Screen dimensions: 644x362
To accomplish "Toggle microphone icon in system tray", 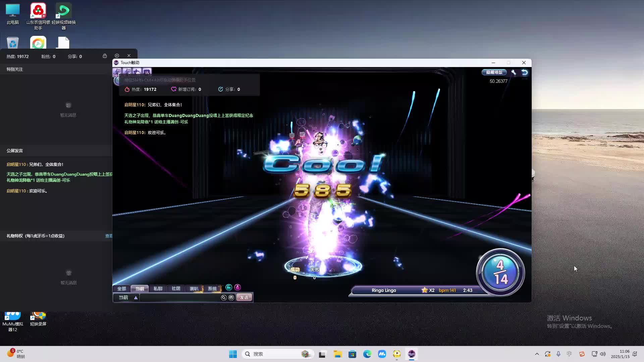I will click(558, 354).
